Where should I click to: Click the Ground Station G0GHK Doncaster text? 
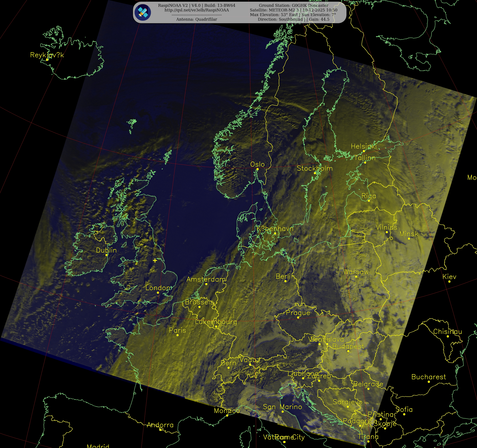click(293, 5)
